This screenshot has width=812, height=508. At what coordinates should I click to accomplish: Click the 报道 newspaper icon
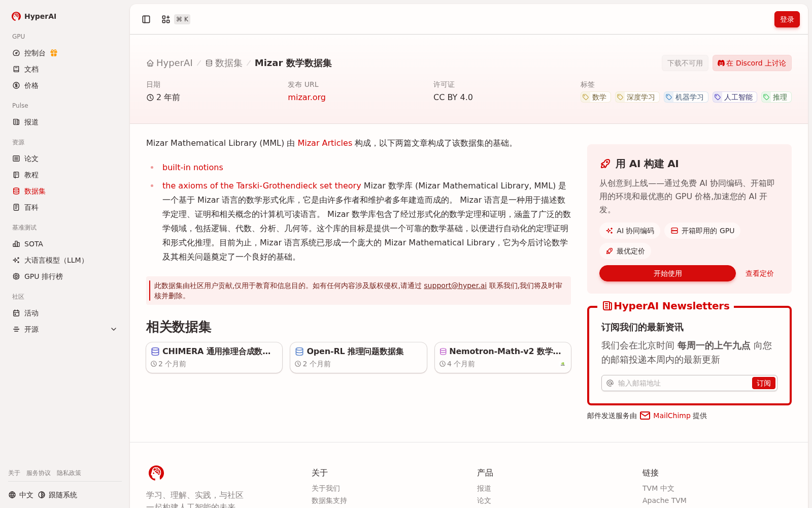[x=16, y=122]
